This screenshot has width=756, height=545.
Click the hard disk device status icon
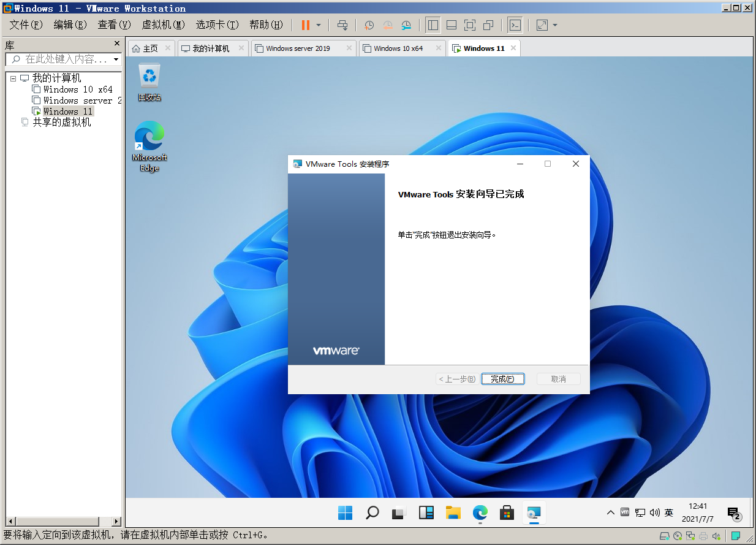click(x=665, y=536)
